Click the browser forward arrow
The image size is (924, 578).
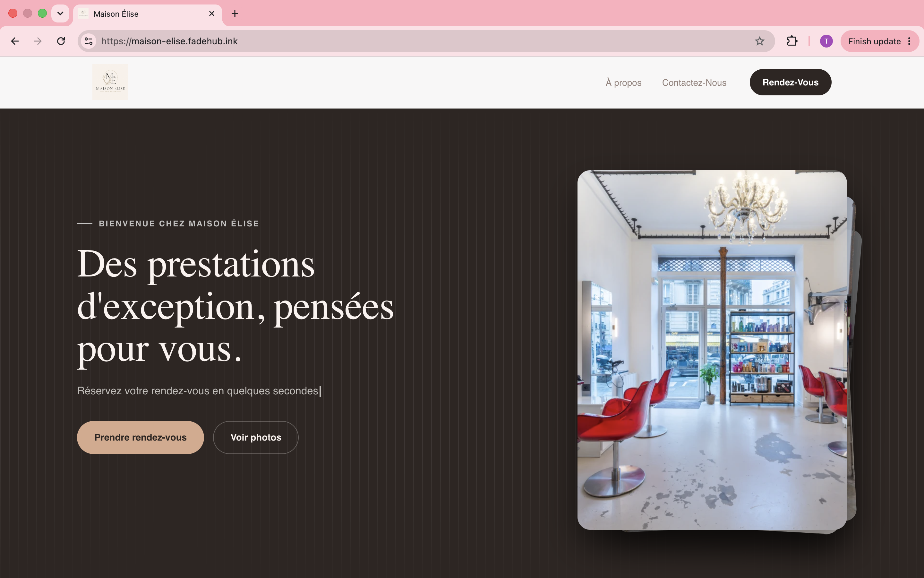tap(38, 41)
